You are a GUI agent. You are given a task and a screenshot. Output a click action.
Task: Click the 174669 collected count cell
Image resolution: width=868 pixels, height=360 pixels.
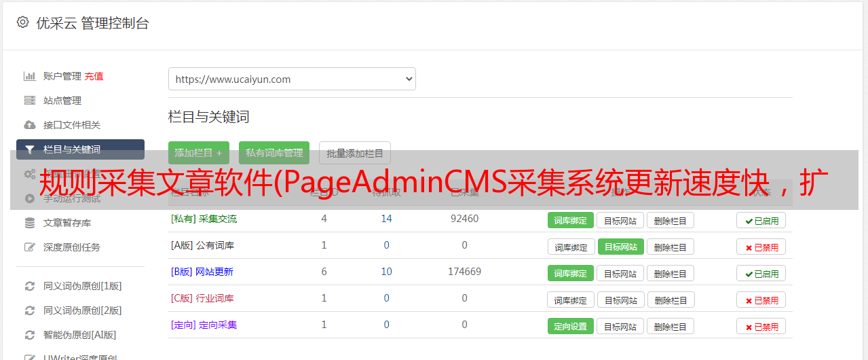click(464, 272)
